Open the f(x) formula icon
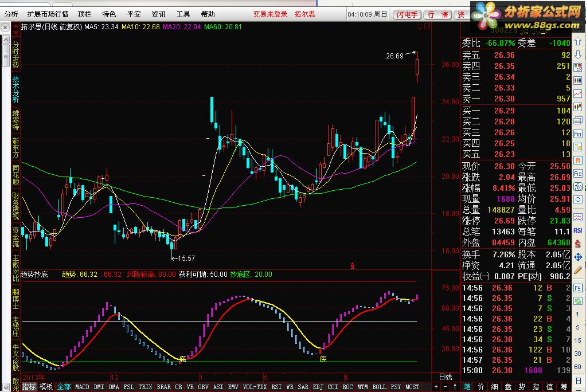Viewport: 586px width, 392px height. pyautogui.click(x=578, y=186)
